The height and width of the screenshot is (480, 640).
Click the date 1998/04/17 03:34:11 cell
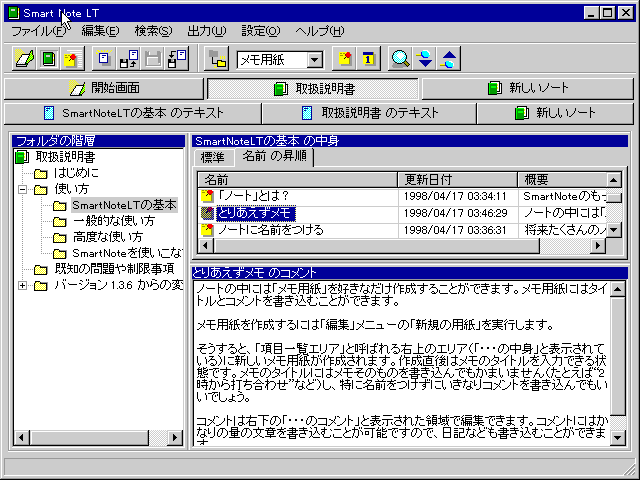pos(455,196)
